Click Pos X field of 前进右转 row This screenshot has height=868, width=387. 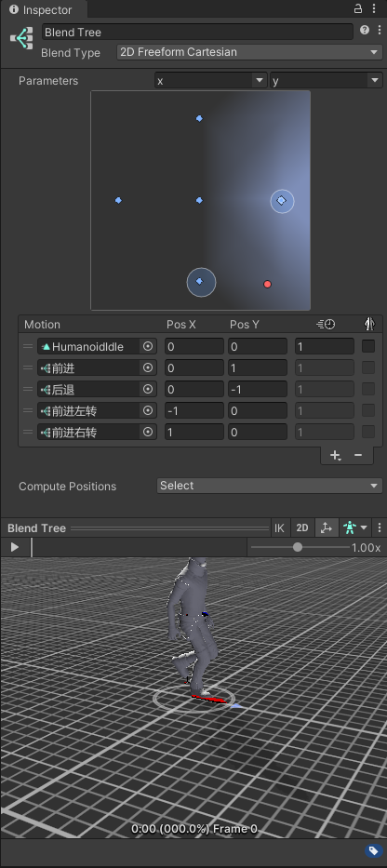pyautogui.click(x=193, y=432)
